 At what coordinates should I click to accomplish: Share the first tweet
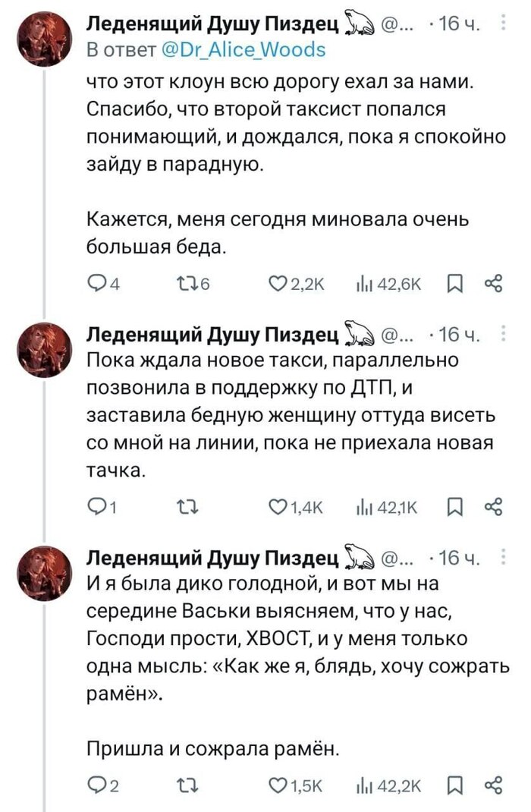coord(493,285)
